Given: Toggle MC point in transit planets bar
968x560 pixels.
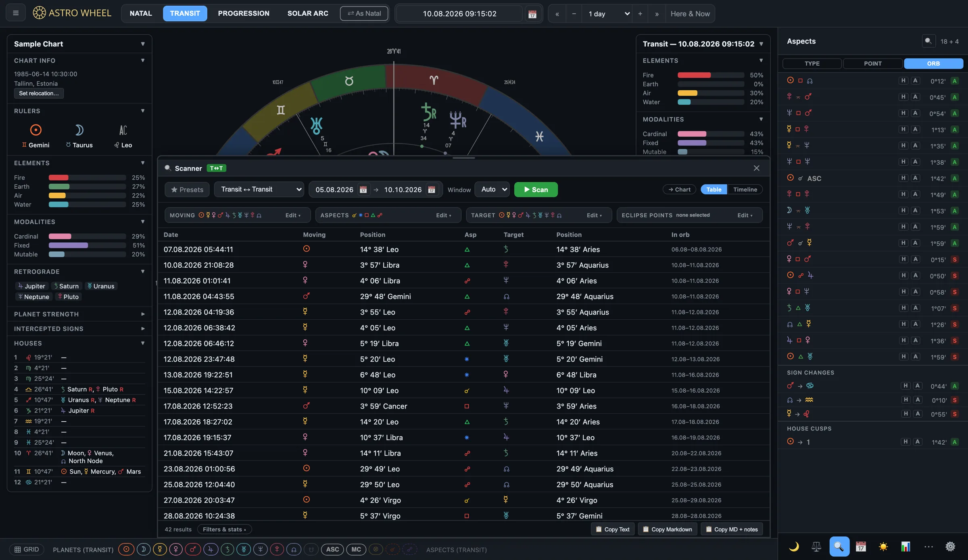Looking at the screenshot, I should (356, 549).
